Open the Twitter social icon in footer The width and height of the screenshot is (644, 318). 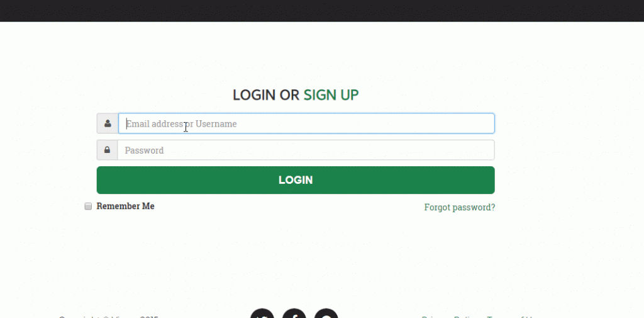[262, 314]
